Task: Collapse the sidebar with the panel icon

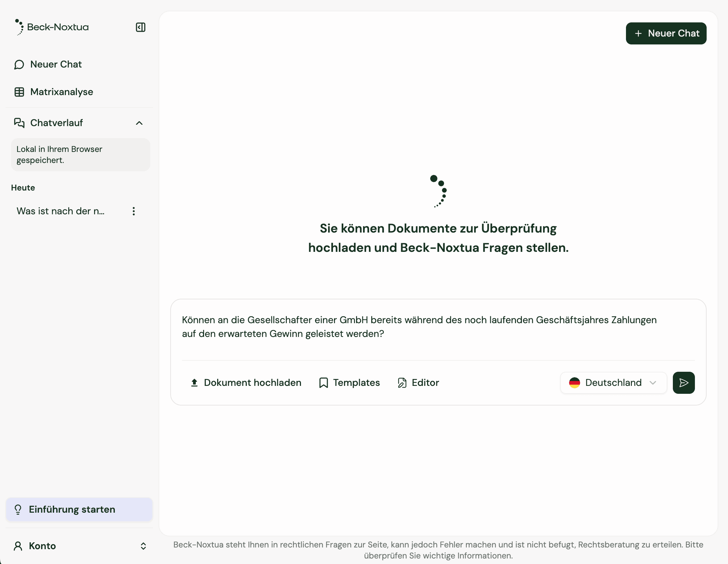Action: click(x=140, y=27)
